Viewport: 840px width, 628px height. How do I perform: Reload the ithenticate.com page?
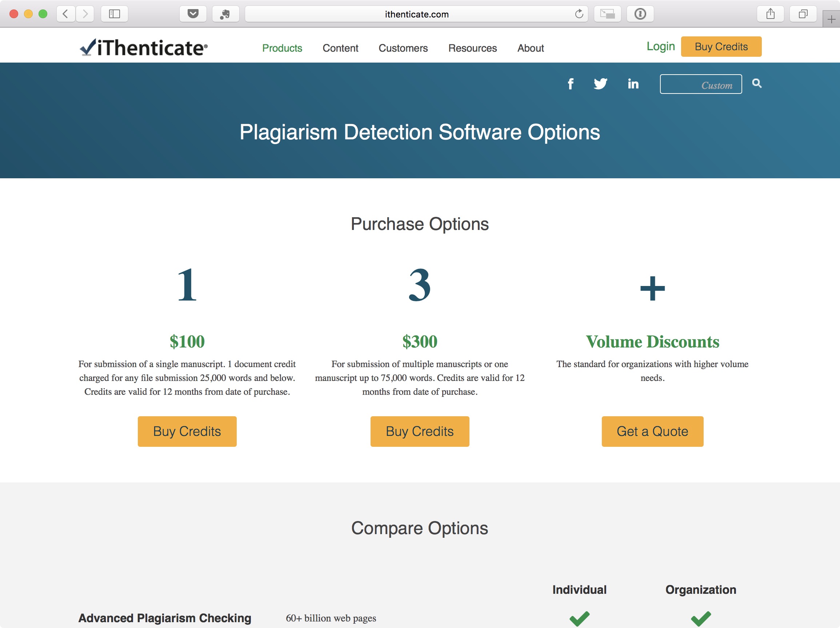579,14
